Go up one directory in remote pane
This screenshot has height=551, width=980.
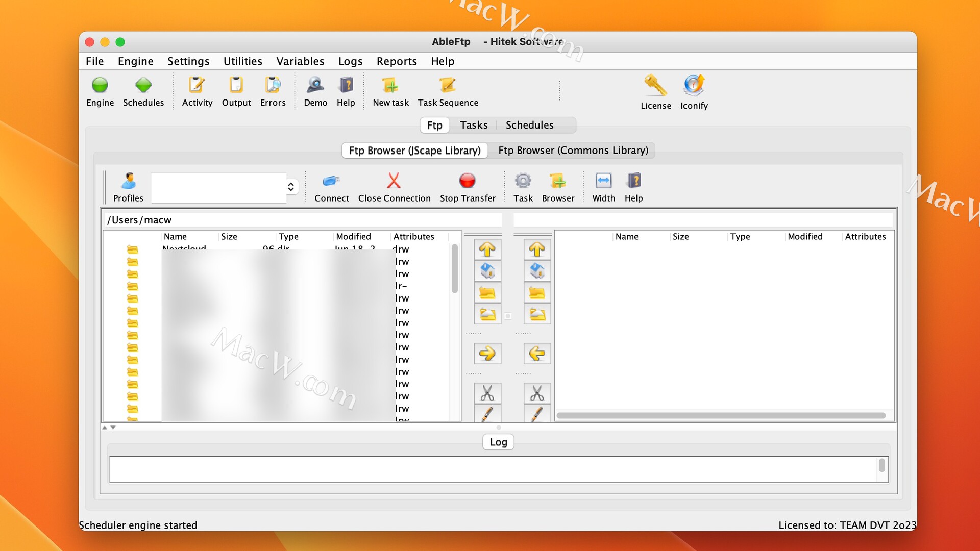click(537, 249)
